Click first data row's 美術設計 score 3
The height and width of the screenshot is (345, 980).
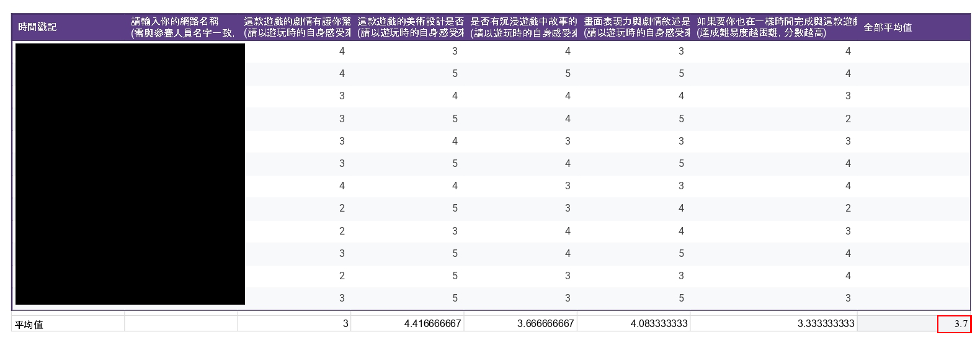click(455, 51)
